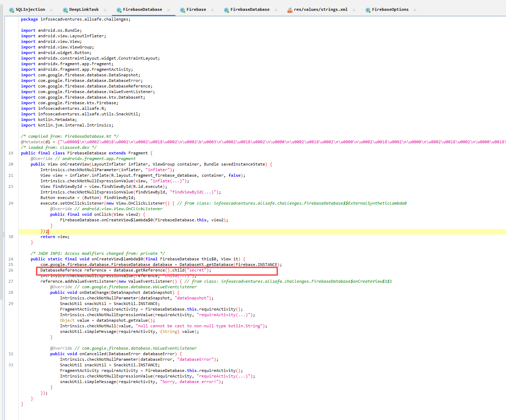Switch to the SQLInjection tab
The image size is (506, 420).
click(30, 10)
